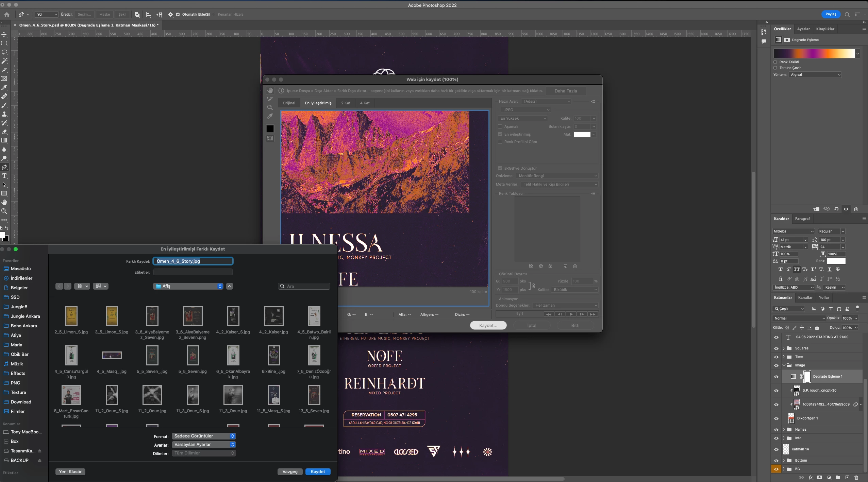
Task: Click the Eyedropper tool in Save for Web dialog
Action: (x=270, y=116)
